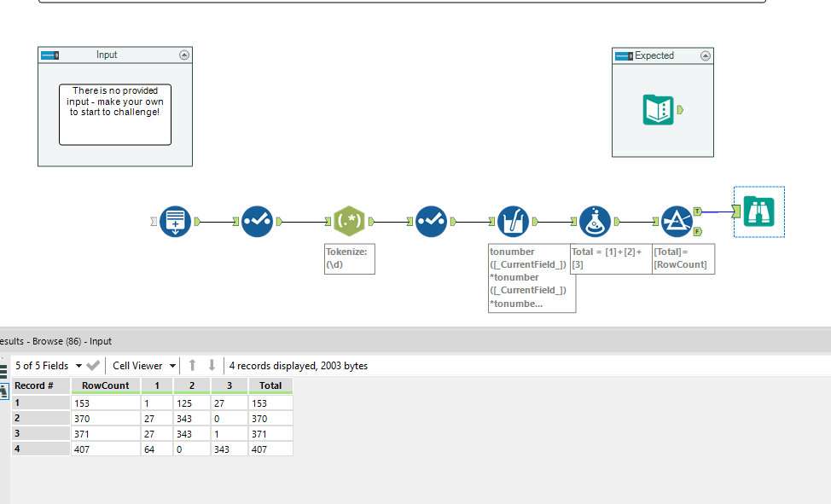The width and height of the screenshot is (831, 504).
Task: Open the RegEx tool labeled Tokenize
Action: click(349, 220)
